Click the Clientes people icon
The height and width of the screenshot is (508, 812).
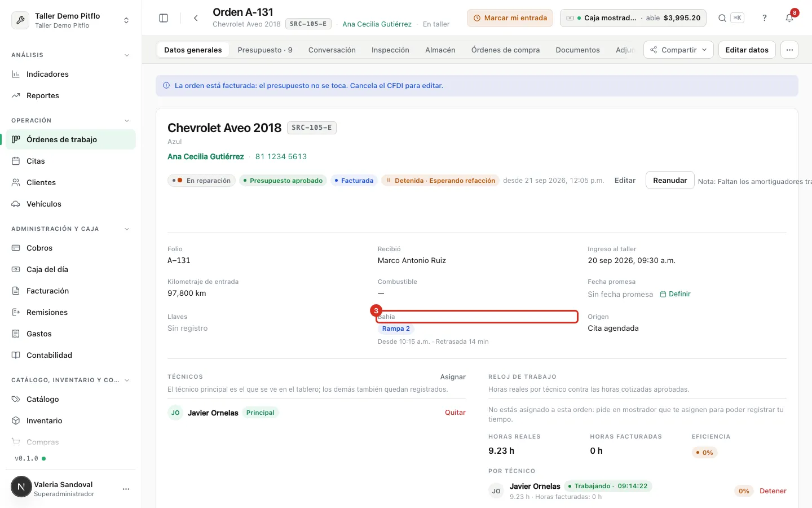click(16, 182)
